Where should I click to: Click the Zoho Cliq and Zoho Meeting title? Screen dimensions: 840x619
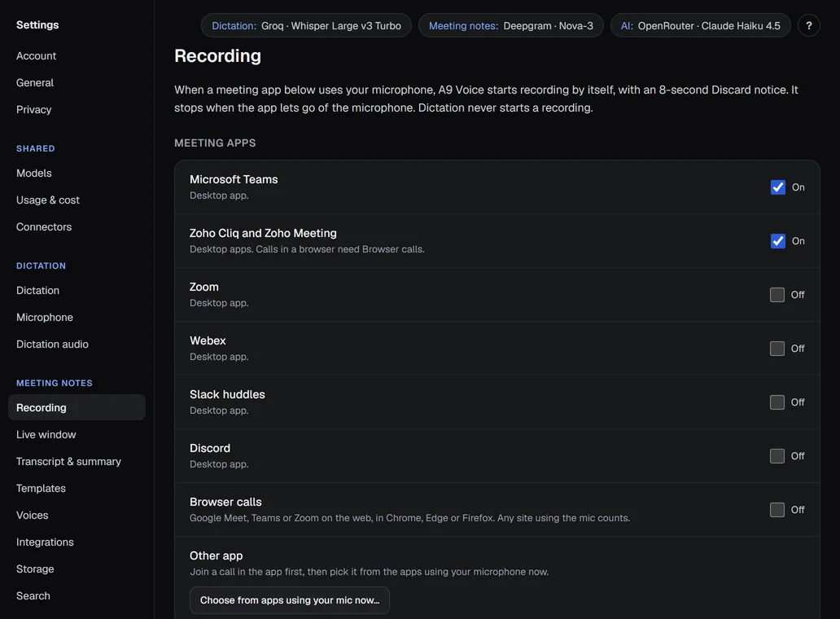pos(263,233)
